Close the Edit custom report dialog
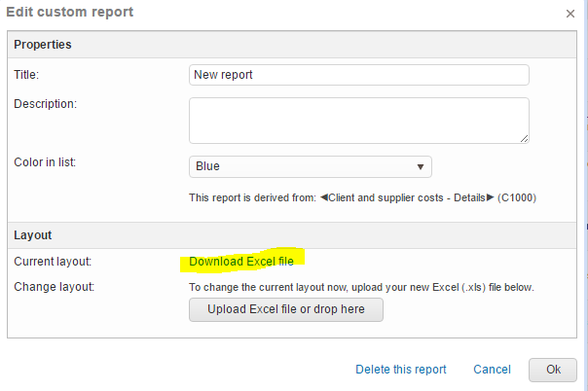588x391 pixels. (570, 13)
